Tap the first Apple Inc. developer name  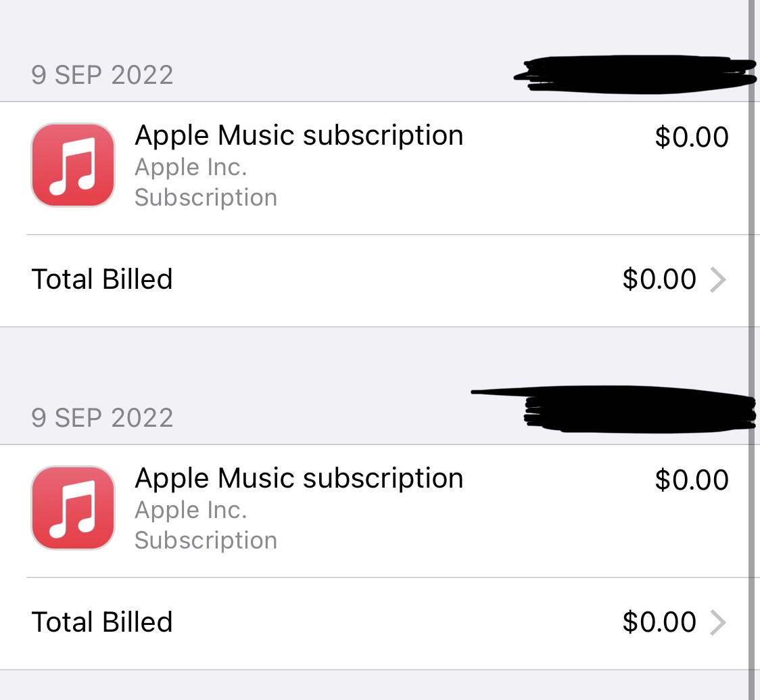coord(191,167)
